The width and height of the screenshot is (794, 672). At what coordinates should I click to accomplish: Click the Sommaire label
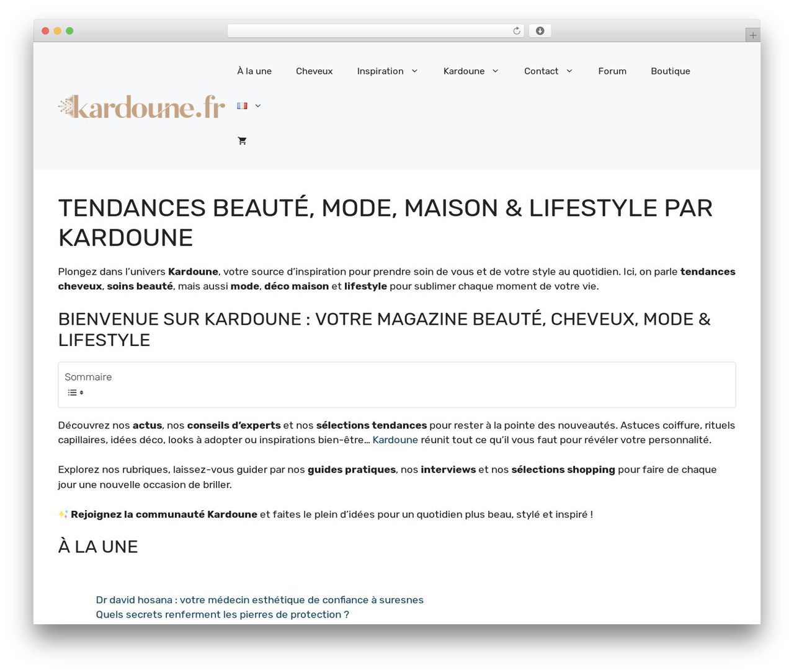[88, 377]
